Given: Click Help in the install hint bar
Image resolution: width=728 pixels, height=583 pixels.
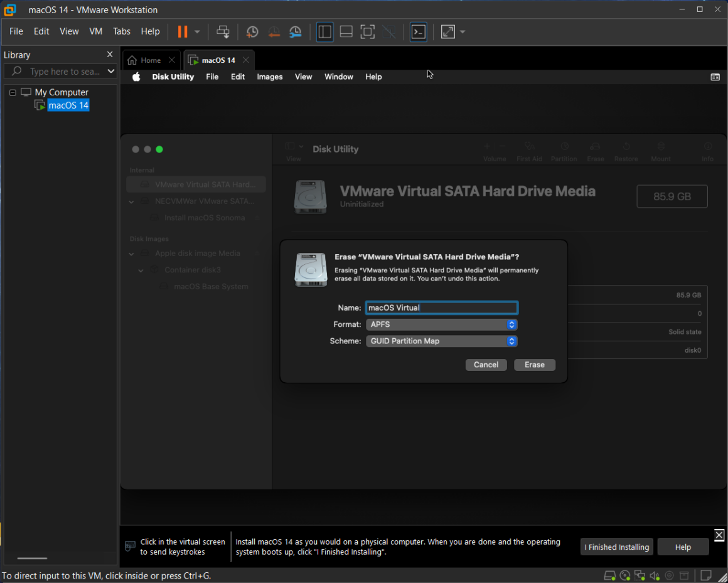Looking at the screenshot, I should [x=683, y=547].
